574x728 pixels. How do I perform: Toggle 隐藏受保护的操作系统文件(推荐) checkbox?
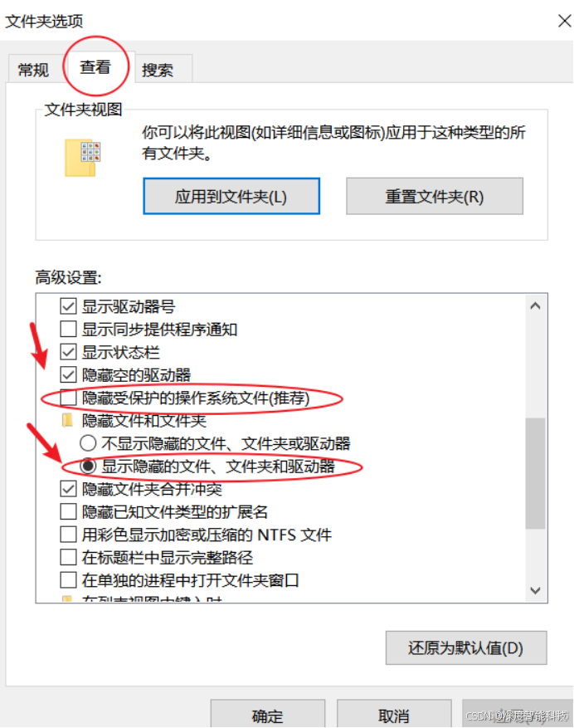point(68,398)
